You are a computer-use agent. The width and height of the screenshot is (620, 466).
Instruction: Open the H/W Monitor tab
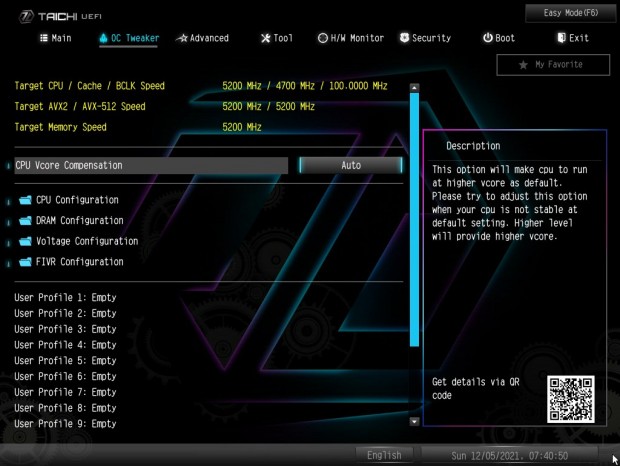point(351,38)
